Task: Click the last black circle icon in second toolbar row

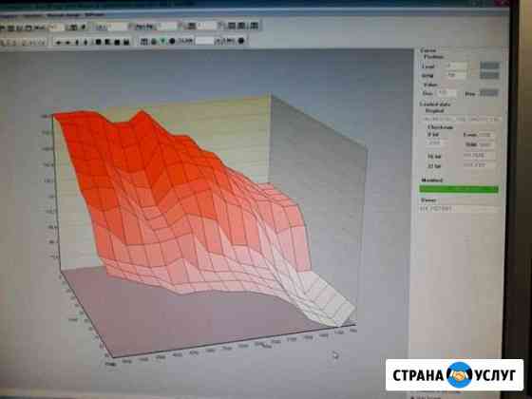Action: coord(241,41)
